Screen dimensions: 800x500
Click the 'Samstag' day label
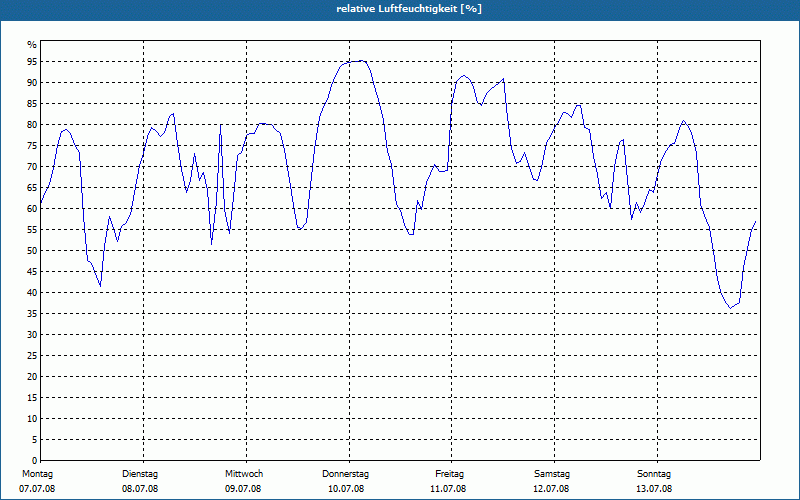(552, 474)
